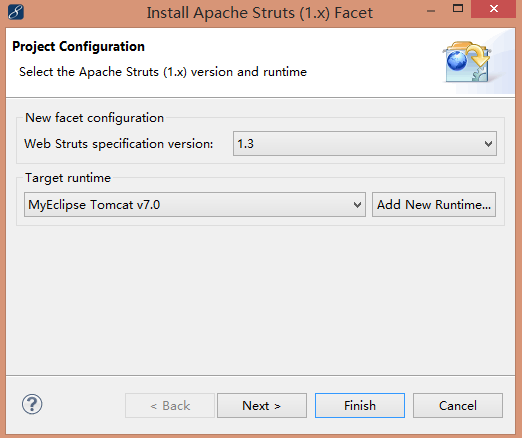Click the wizard banner globe icon
Screen dimensions: 522x438
(467, 62)
